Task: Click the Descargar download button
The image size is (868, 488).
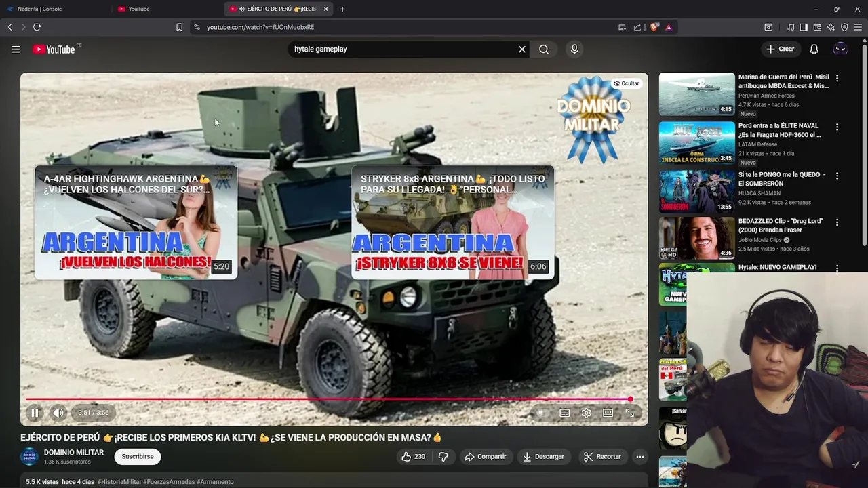Action: point(543,457)
